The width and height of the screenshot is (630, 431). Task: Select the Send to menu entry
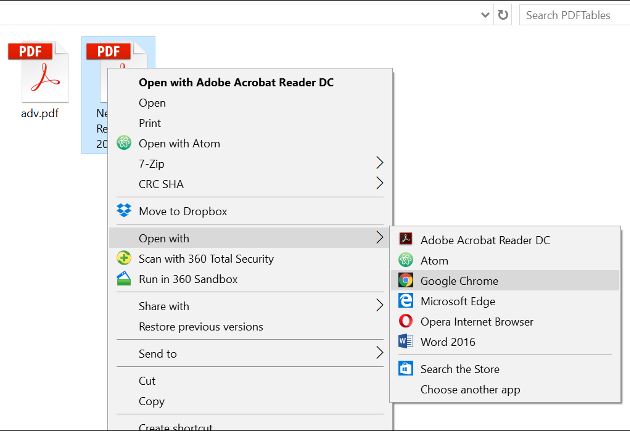pos(250,353)
